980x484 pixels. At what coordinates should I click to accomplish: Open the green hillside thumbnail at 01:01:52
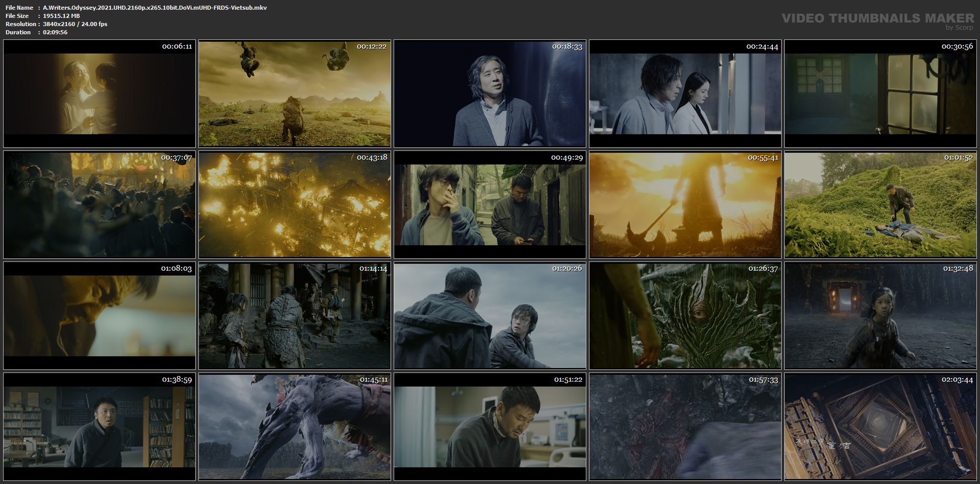tap(880, 205)
